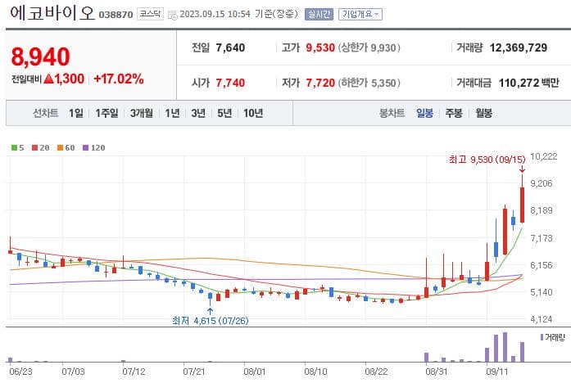
Task: Click the 시가 7,740 opening price value
Action: (x=230, y=83)
